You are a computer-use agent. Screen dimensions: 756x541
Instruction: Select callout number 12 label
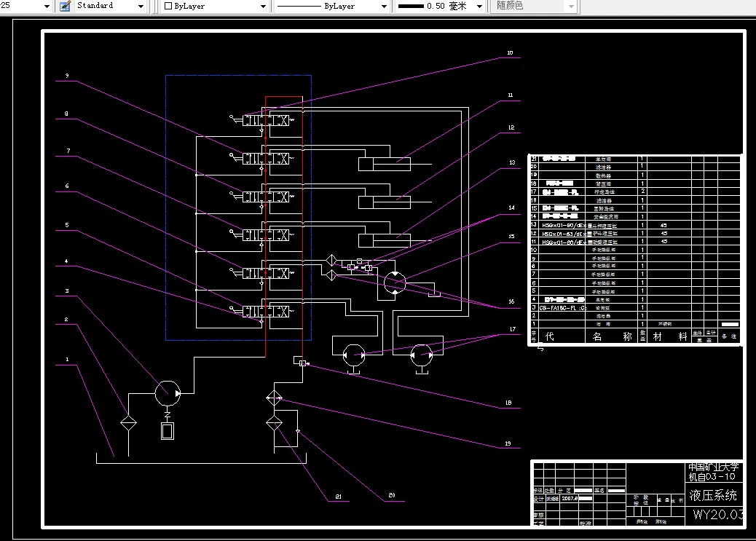click(511, 127)
